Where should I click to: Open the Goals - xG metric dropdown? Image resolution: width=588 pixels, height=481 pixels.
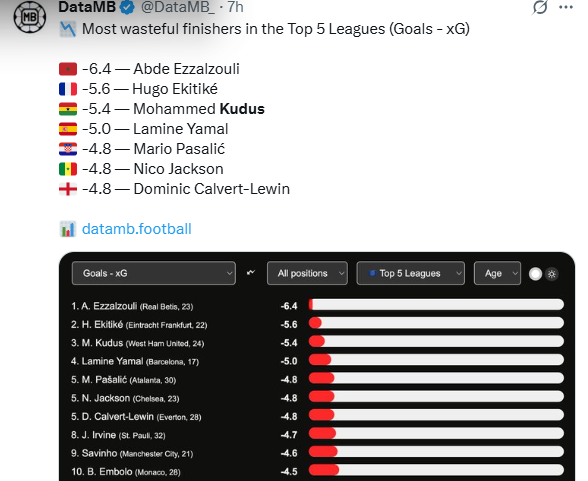(154, 273)
